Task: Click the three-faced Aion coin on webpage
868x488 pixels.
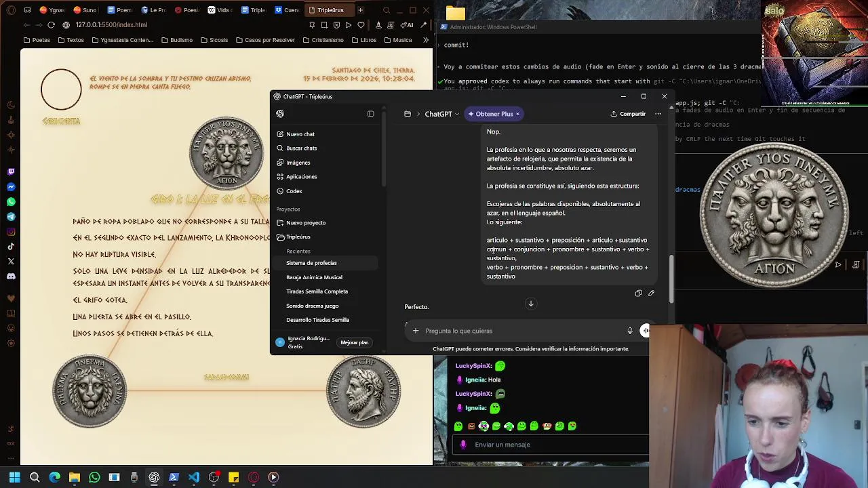Action: (x=226, y=154)
